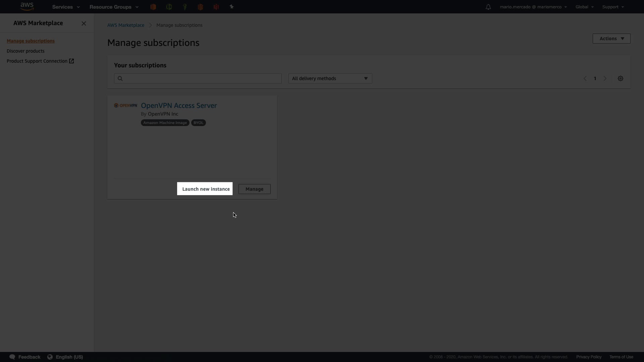Close the AWS Marketplace sidebar
644x362 pixels.
coord(84,23)
